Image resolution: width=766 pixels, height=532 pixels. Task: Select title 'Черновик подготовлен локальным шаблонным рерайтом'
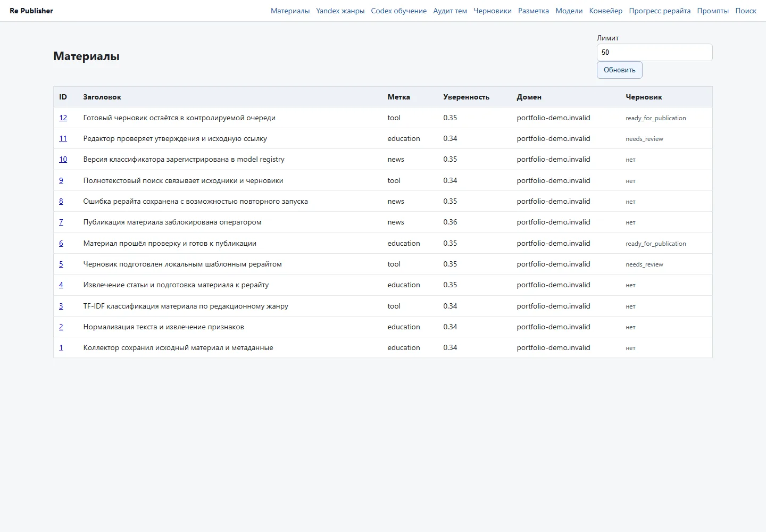(x=182, y=264)
